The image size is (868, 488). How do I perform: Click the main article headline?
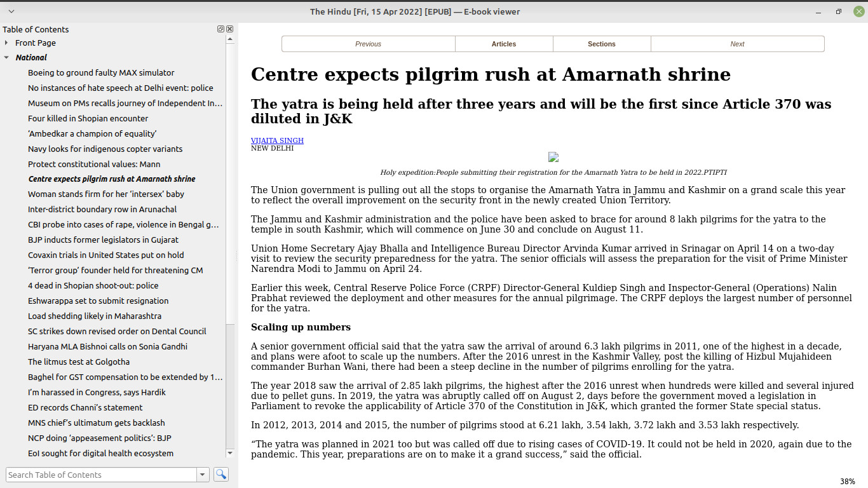pos(491,74)
